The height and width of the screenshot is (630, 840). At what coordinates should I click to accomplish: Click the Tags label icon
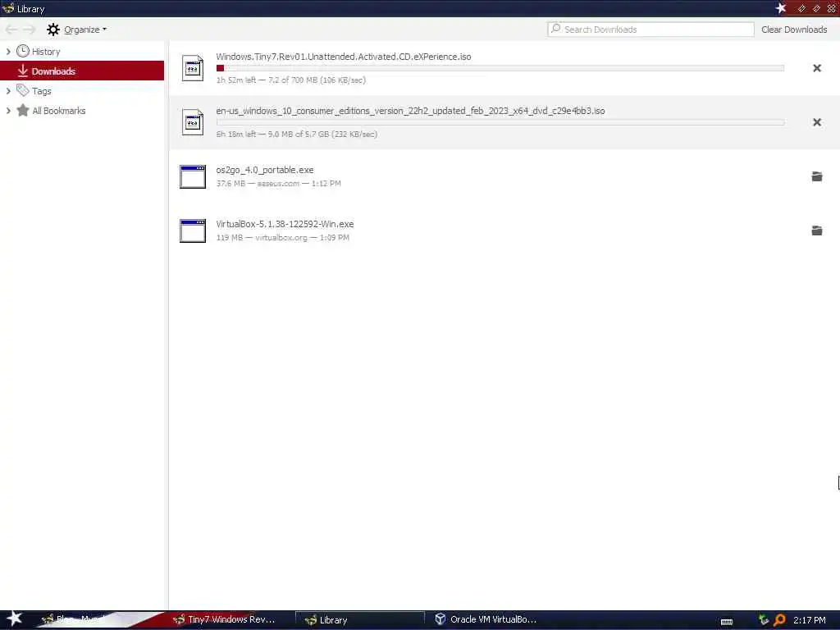click(22, 90)
